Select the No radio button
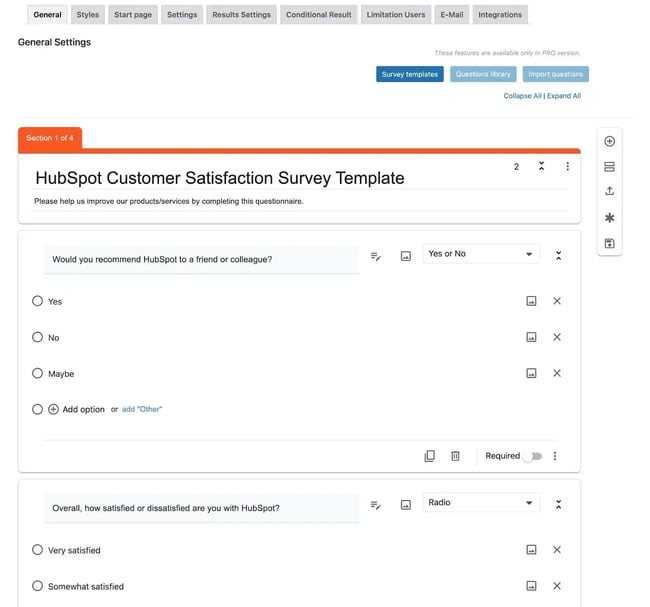Image resolution: width=650 pixels, height=607 pixels. pos(37,337)
